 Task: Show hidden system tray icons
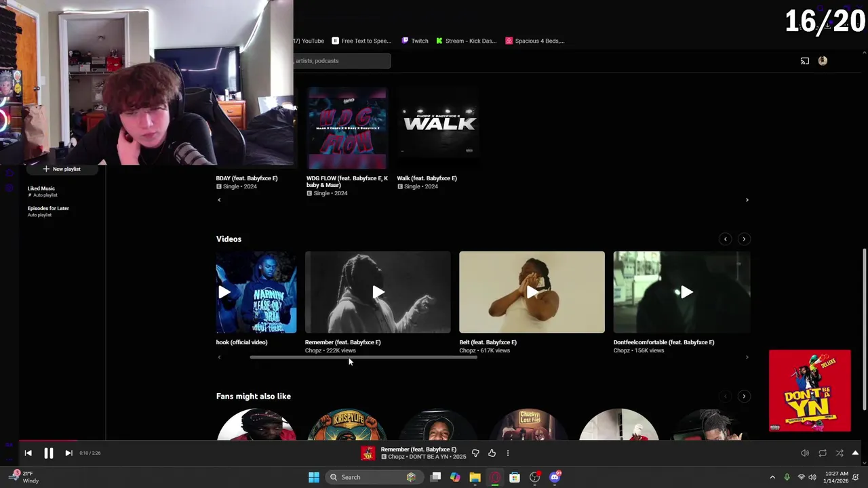pos(772,477)
